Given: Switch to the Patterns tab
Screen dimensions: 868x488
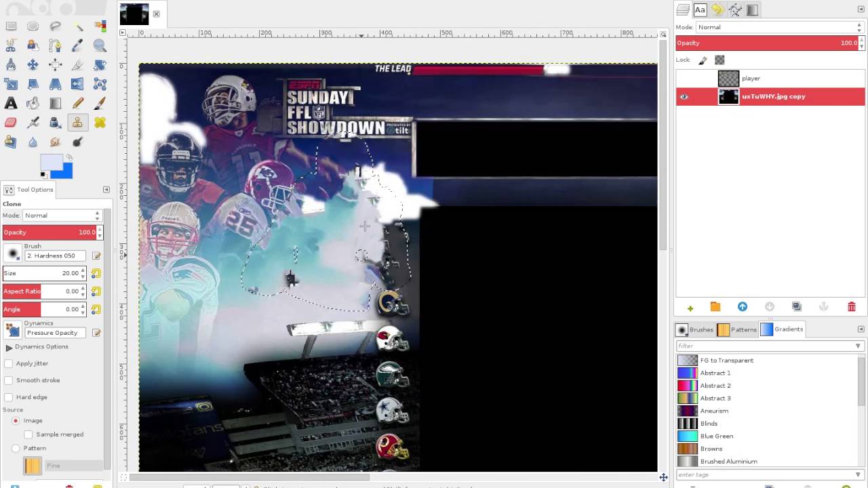Looking at the screenshot, I should tap(737, 329).
